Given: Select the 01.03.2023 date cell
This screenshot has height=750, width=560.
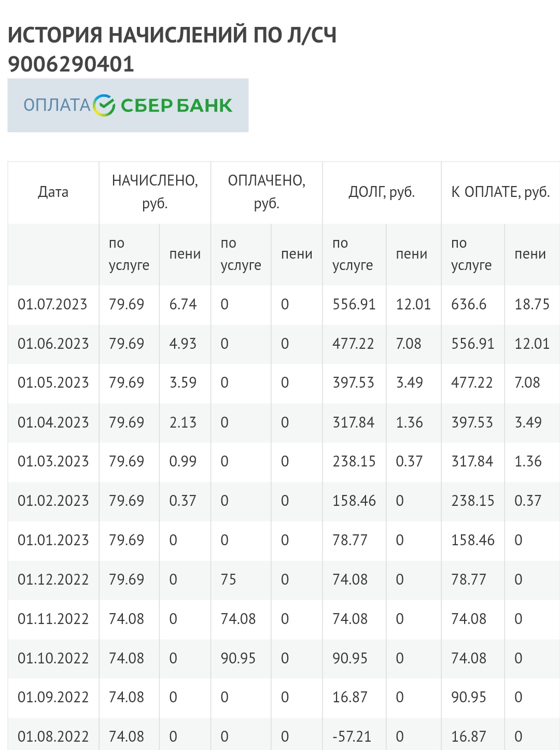Looking at the screenshot, I should coord(53,461).
